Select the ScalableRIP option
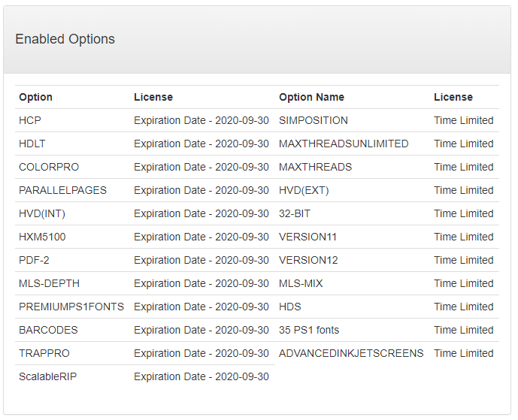 [x=47, y=376]
